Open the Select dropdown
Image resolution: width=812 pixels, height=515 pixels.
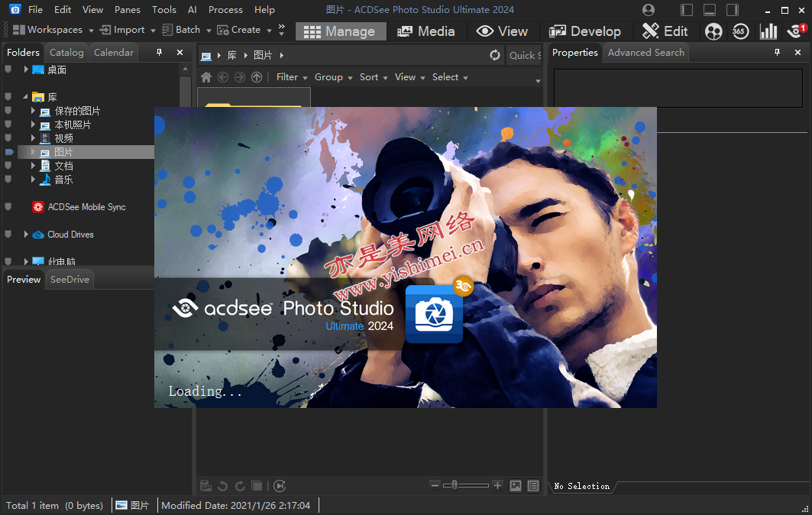450,77
